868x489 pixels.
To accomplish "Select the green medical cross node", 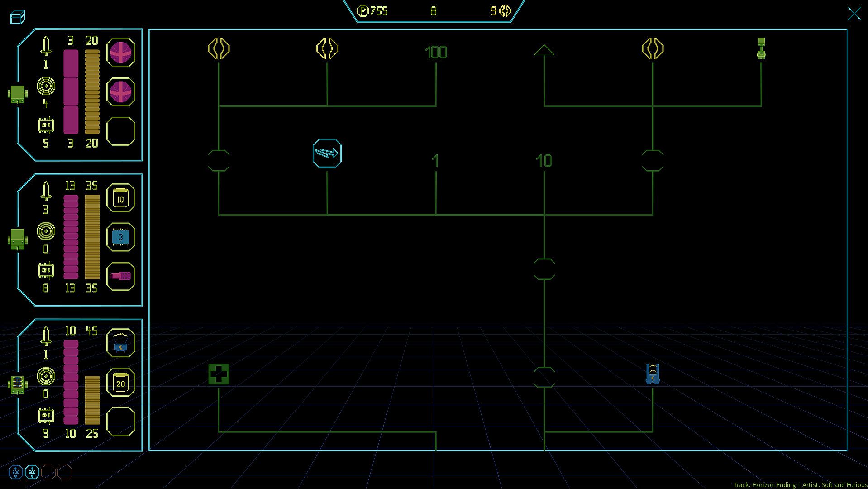I will 219,374.
